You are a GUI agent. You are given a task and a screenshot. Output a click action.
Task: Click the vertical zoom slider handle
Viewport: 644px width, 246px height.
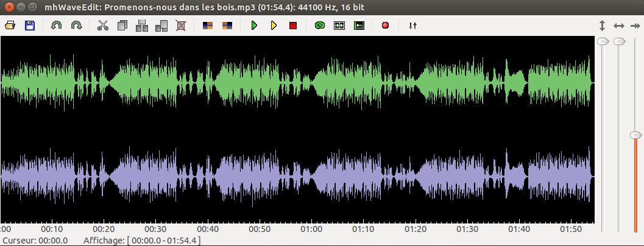(x=603, y=41)
